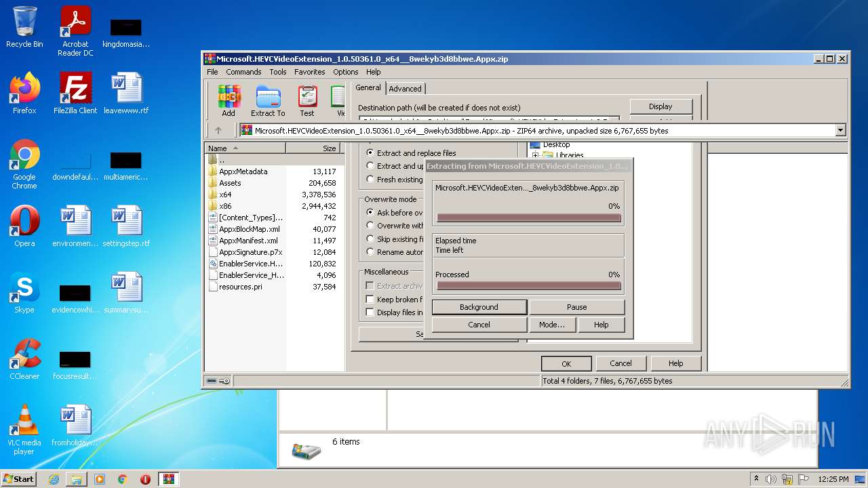
Task: Pause the extraction
Action: [577, 307]
